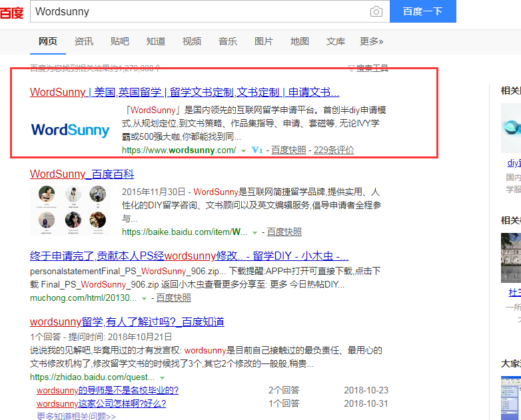
Task: Switch to the 视频 video tab
Action: coord(192,41)
